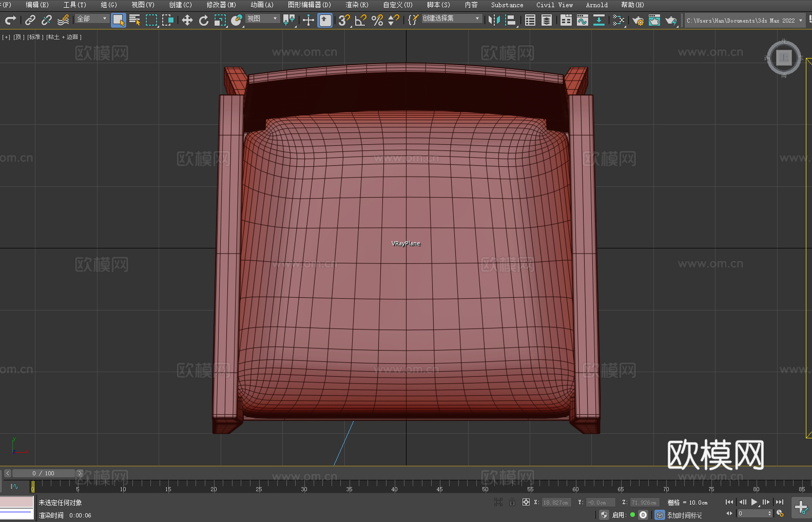Image resolution: width=812 pixels, height=522 pixels.
Task: Open Render Setup teapot with gear
Action: pyautogui.click(x=638, y=20)
